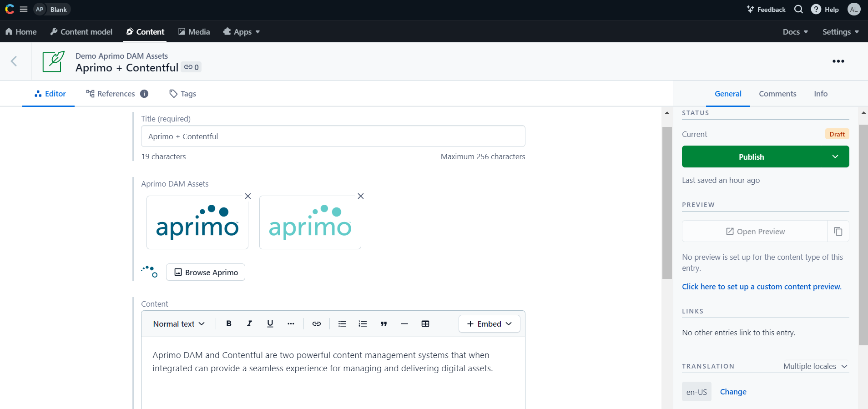
Task: Toggle underline formatting
Action: (270, 323)
